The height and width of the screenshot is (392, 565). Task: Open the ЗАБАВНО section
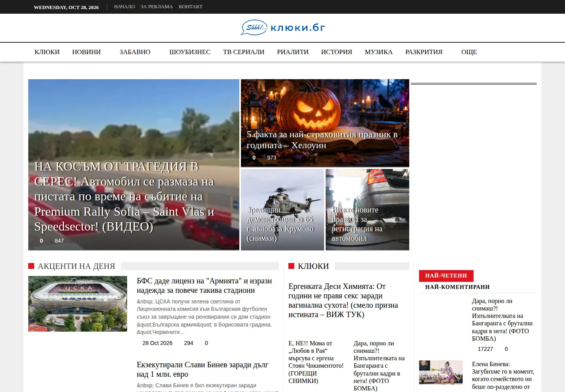135,52
